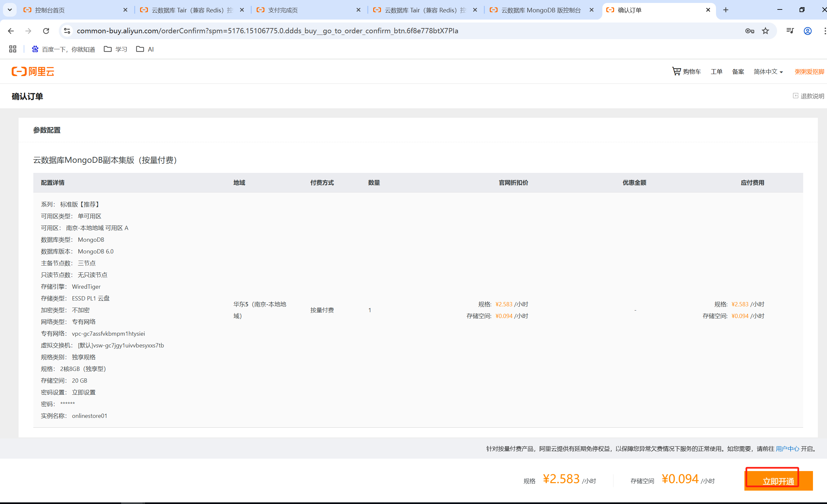This screenshot has height=504, width=827.
Task: Click the 官网折扣价 column header
Action: tap(513, 183)
